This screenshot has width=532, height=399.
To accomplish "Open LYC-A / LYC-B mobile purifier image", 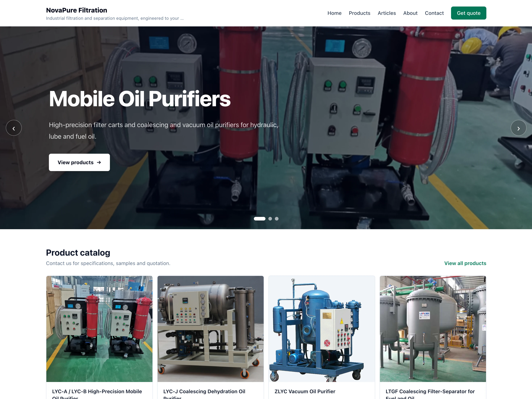I will coord(99,329).
